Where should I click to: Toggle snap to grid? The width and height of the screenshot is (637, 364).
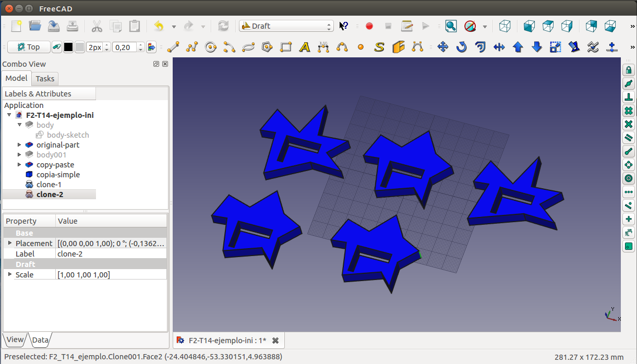(629, 111)
